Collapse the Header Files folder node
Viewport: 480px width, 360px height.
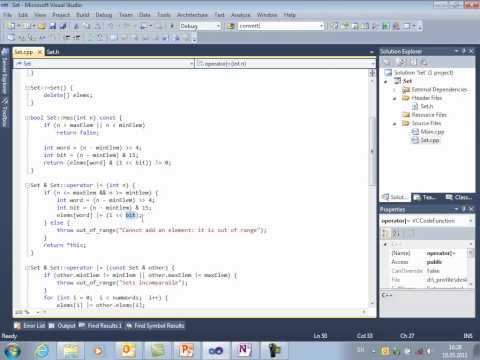tap(395, 98)
